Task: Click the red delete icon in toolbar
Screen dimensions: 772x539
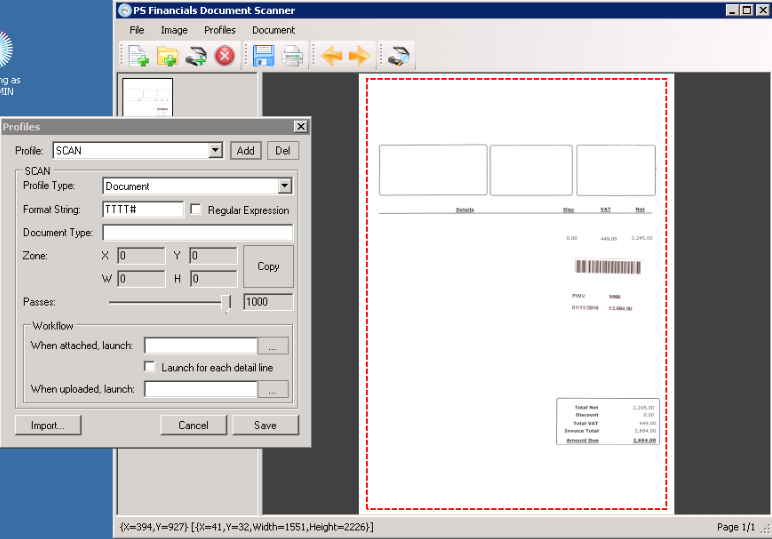Action: 224,56
